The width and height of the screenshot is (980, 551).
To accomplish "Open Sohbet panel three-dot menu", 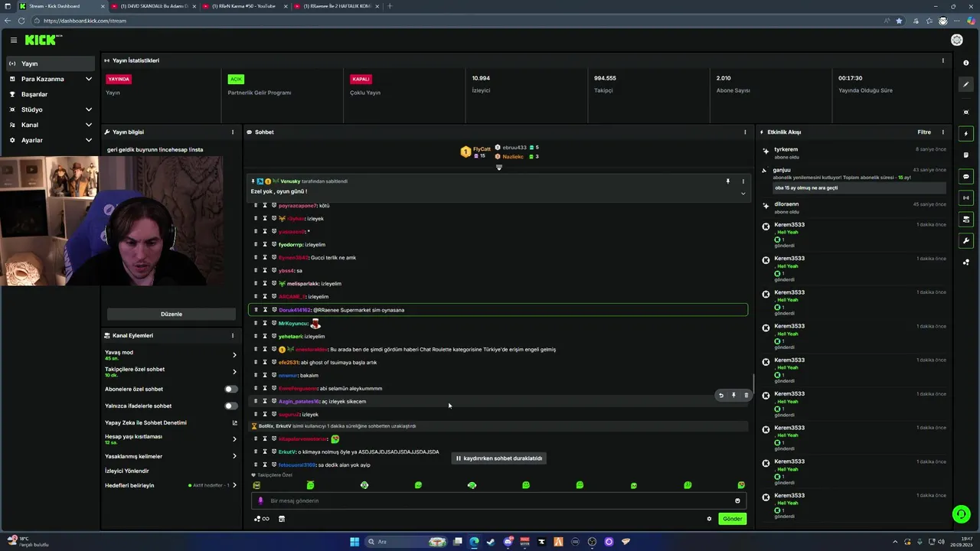I will pos(745,132).
